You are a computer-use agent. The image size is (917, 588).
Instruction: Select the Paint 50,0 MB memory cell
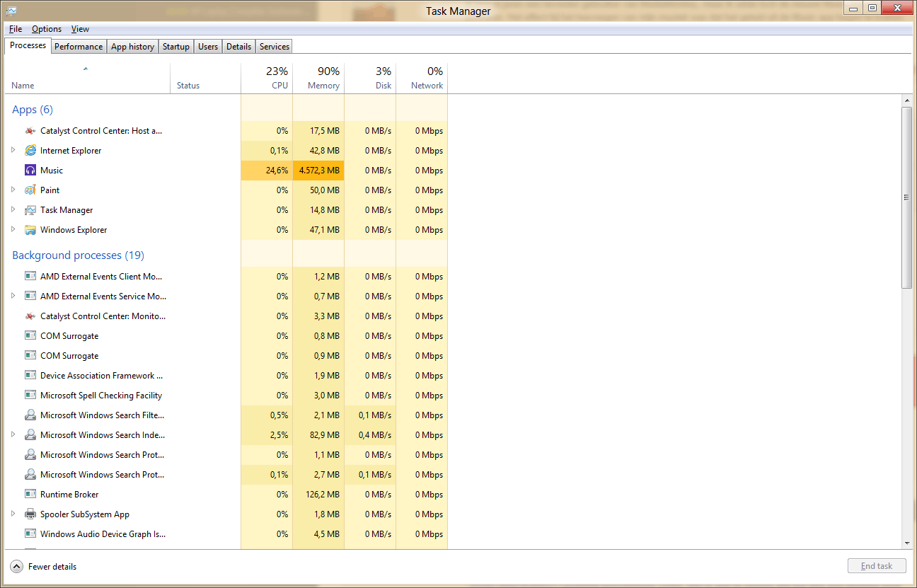point(318,190)
